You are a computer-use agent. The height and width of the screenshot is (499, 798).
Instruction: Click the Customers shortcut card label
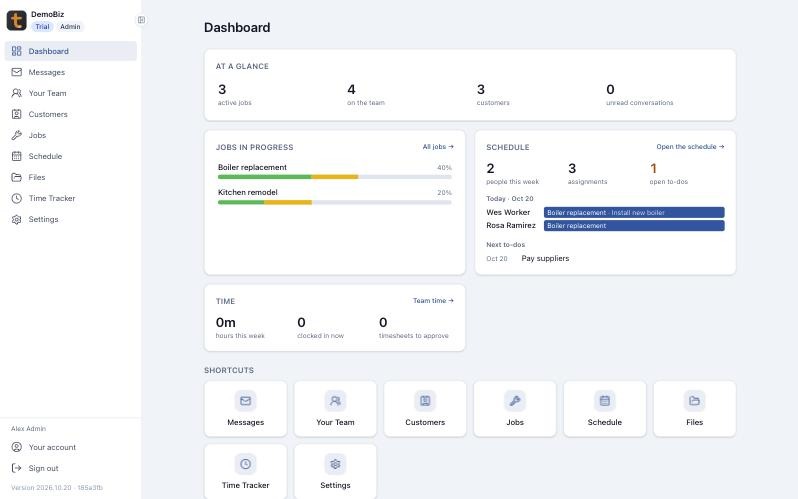point(425,422)
